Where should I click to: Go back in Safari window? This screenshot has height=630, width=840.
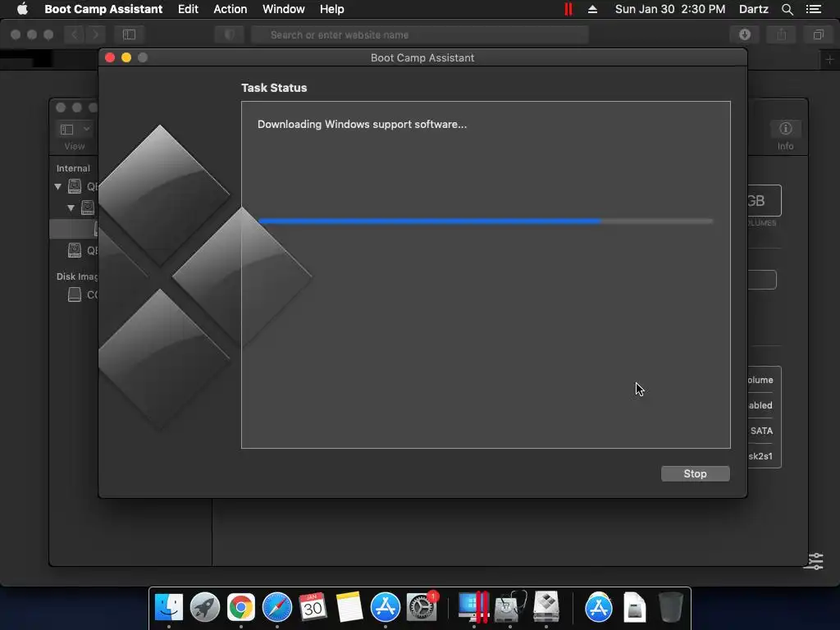coord(75,34)
